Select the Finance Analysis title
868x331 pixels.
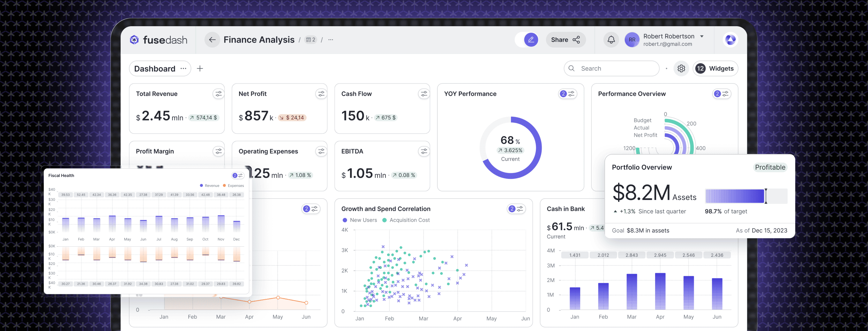pos(259,40)
